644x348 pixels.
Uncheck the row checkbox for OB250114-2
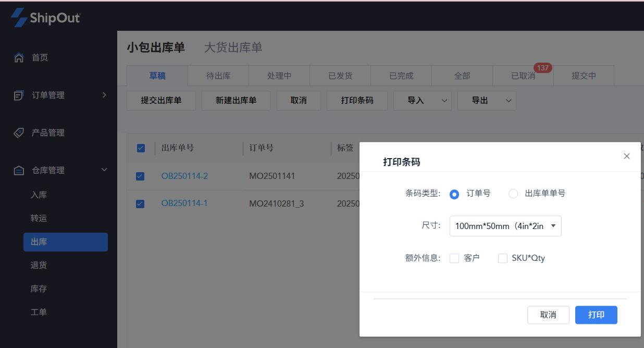140,176
